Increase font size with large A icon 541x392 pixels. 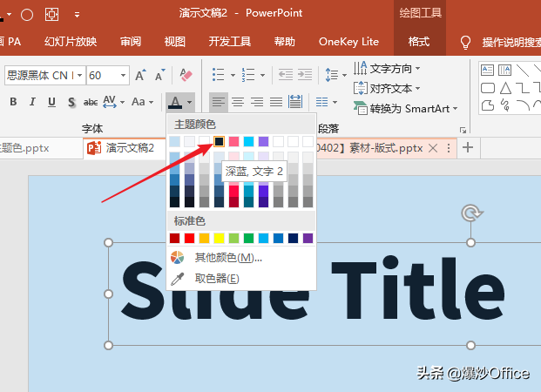coord(140,75)
